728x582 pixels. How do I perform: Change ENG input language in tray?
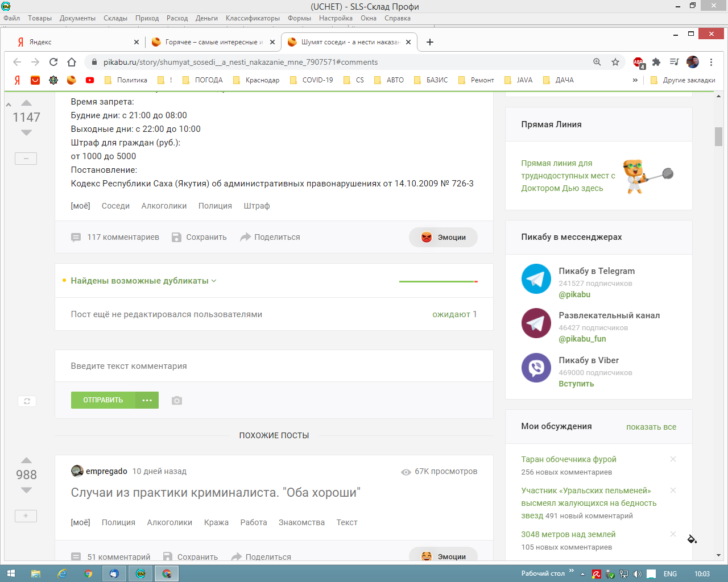pyautogui.click(x=670, y=574)
